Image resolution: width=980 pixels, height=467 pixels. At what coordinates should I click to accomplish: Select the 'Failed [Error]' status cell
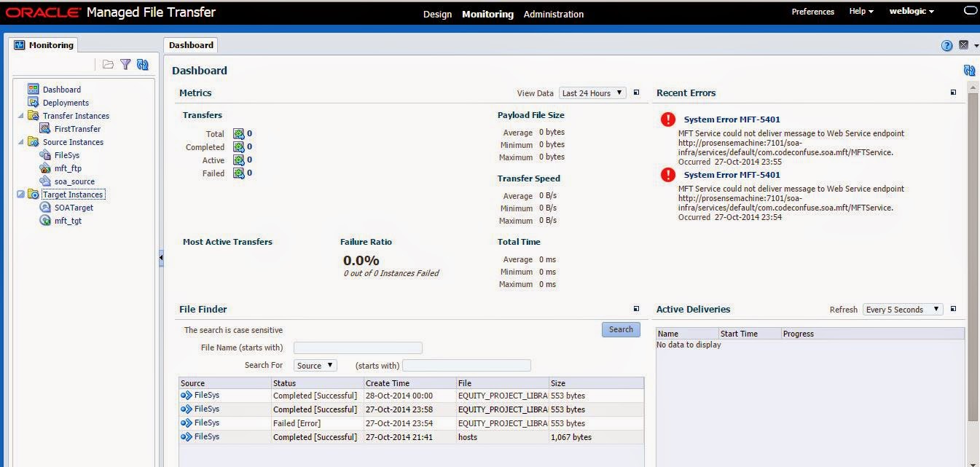(x=317, y=423)
